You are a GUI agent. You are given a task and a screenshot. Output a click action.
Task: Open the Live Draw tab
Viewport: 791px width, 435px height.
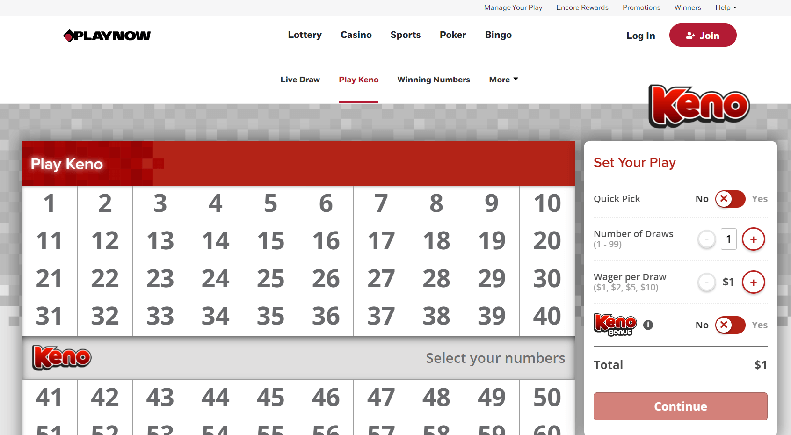300,79
